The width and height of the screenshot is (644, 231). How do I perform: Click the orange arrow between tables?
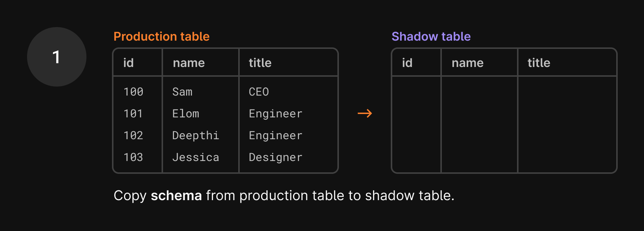click(364, 113)
